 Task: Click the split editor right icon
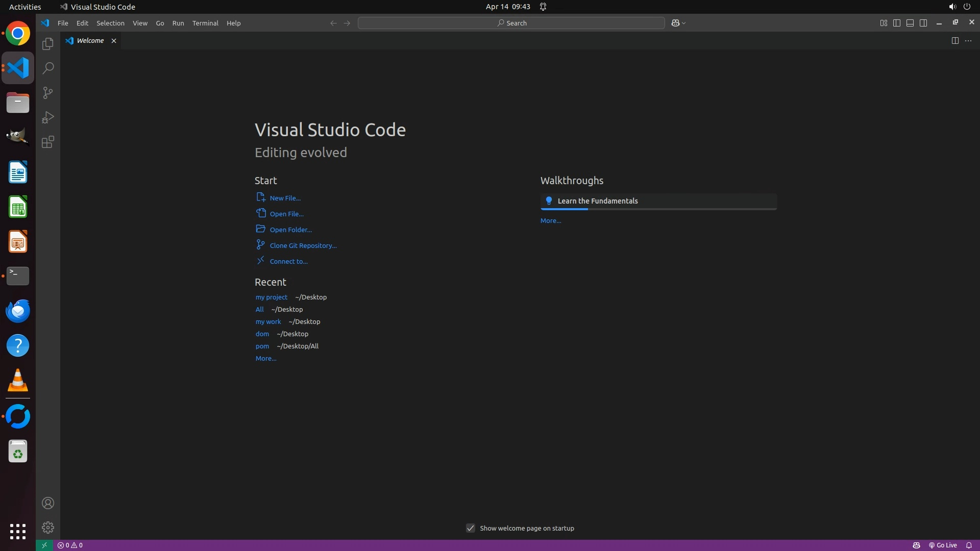pos(955,41)
